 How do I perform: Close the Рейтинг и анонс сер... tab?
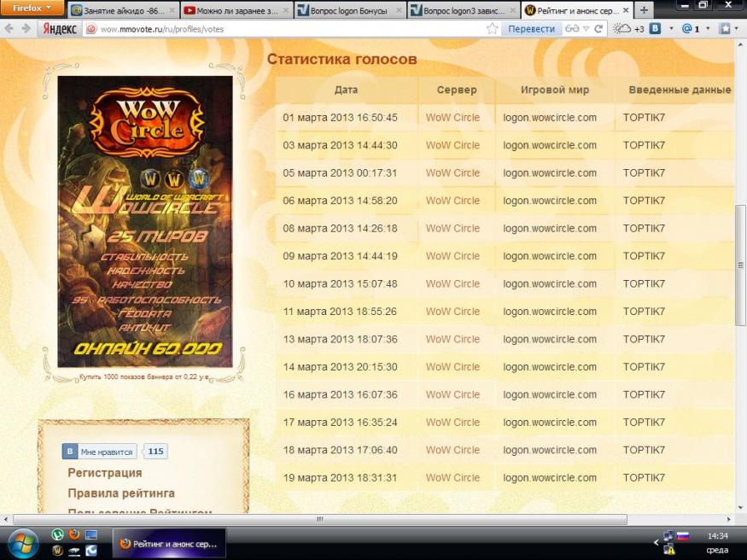(625, 11)
